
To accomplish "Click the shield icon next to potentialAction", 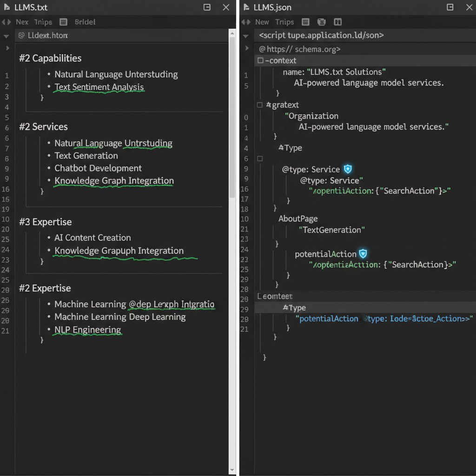I will (363, 254).
